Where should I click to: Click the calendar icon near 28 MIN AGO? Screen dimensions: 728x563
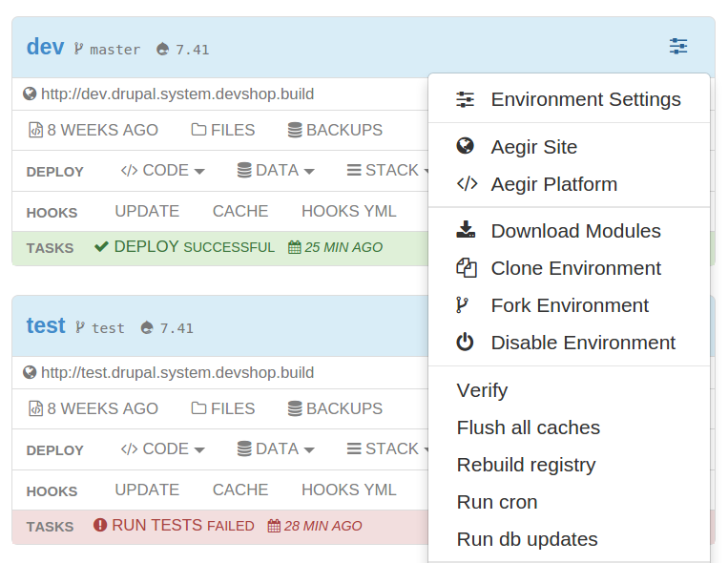tap(274, 526)
